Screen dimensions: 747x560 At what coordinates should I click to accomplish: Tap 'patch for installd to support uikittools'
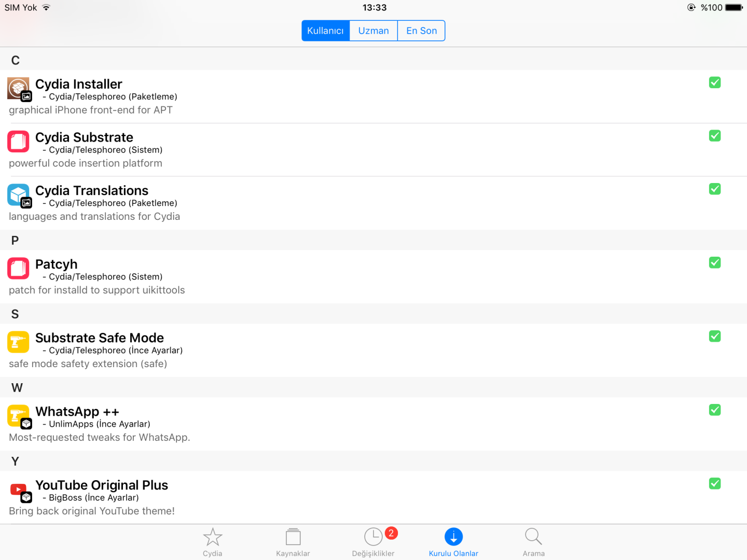click(97, 290)
